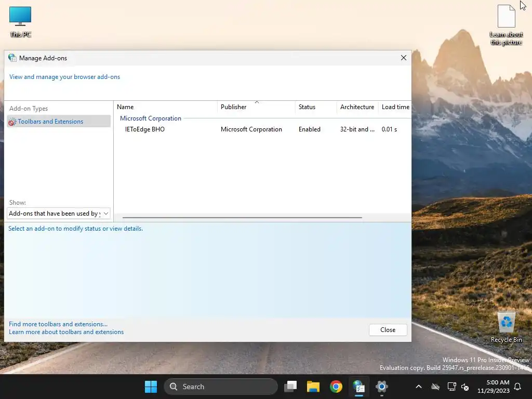This screenshot has width=532, height=399.
Task: Click the muted volume tray icon
Action: (x=465, y=387)
